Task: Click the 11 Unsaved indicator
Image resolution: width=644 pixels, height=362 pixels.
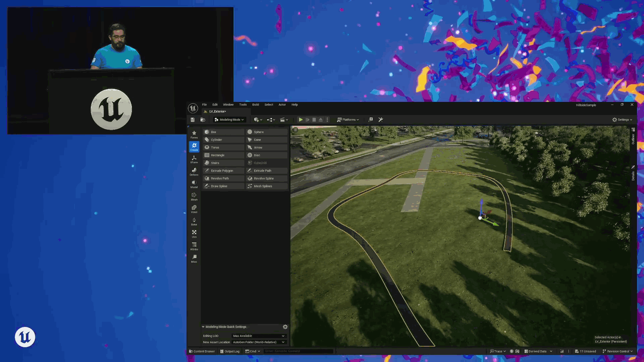Action: pyautogui.click(x=585, y=351)
